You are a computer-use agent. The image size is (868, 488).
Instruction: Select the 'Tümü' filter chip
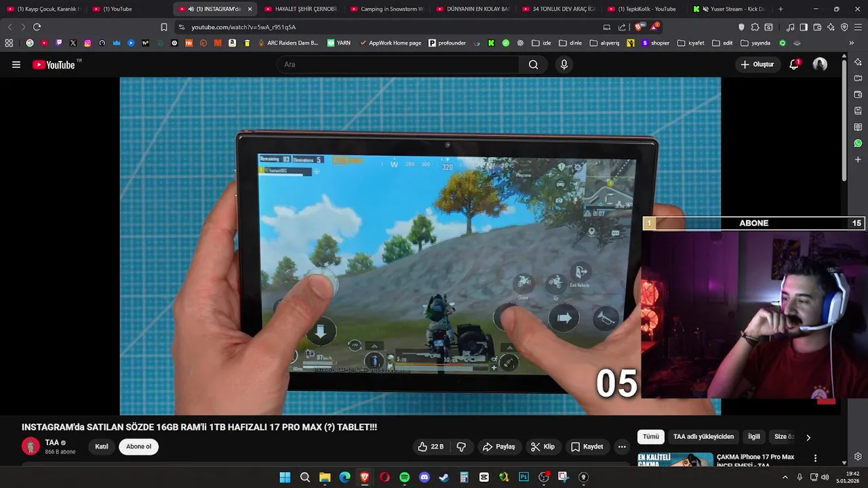tap(650, 437)
